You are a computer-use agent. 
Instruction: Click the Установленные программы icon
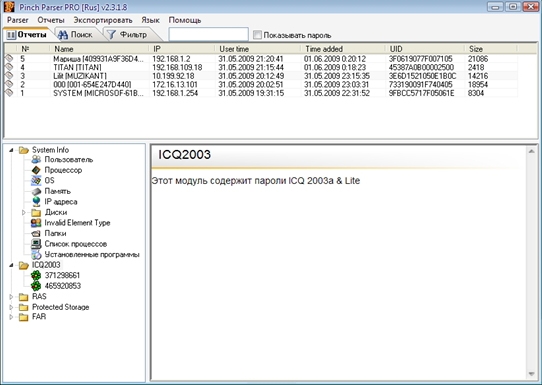pos(36,254)
